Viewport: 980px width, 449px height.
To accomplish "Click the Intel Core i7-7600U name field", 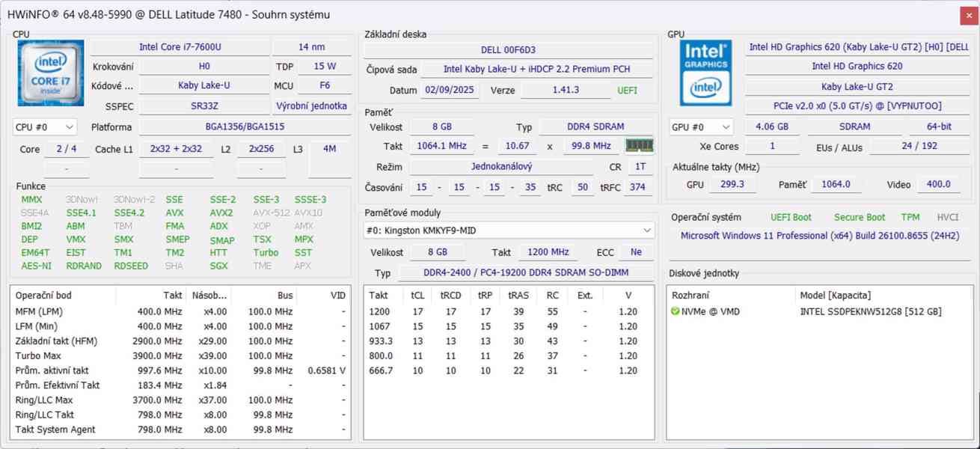I will [x=180, y=46].
